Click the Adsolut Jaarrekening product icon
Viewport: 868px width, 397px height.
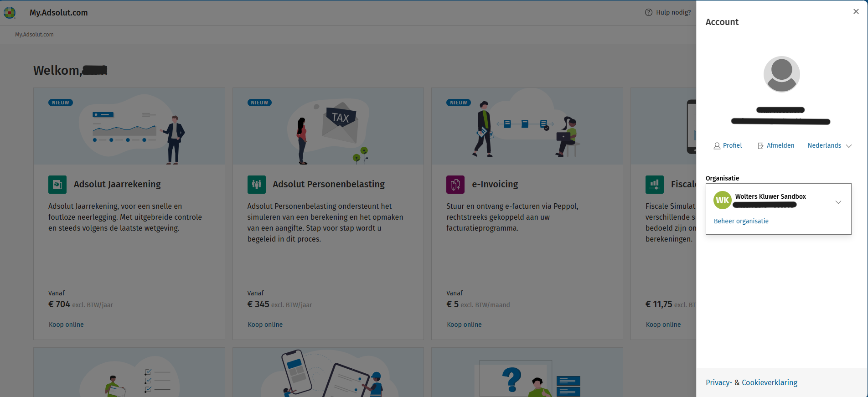point(57,185)
